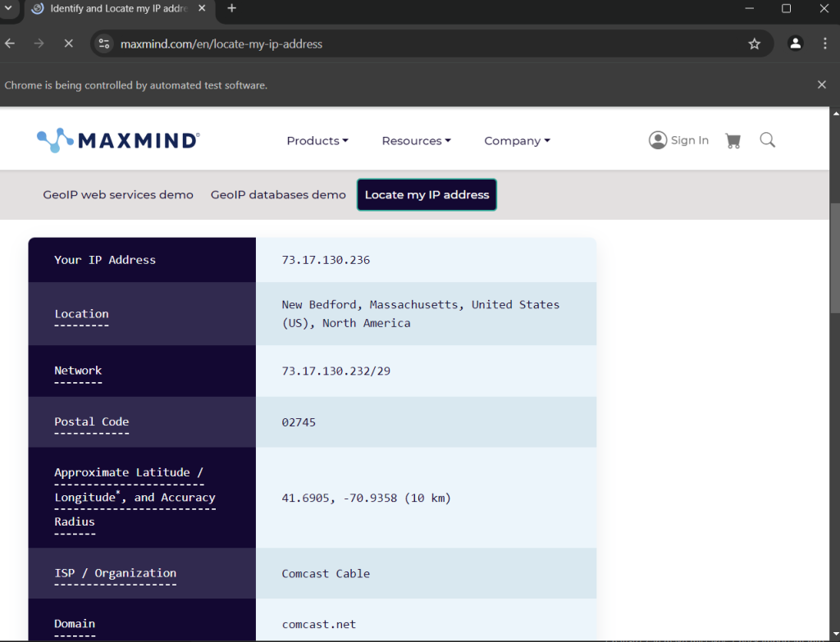View site information icon in address bar

pyautogui.click(x=103, y=43)
